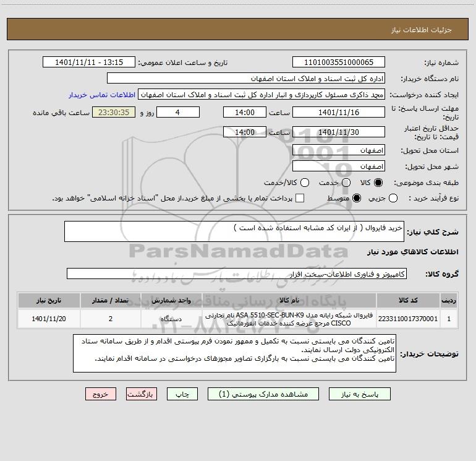Click the response deadline date 1401/11/16
476x461 pixels.
coord(339,112)
